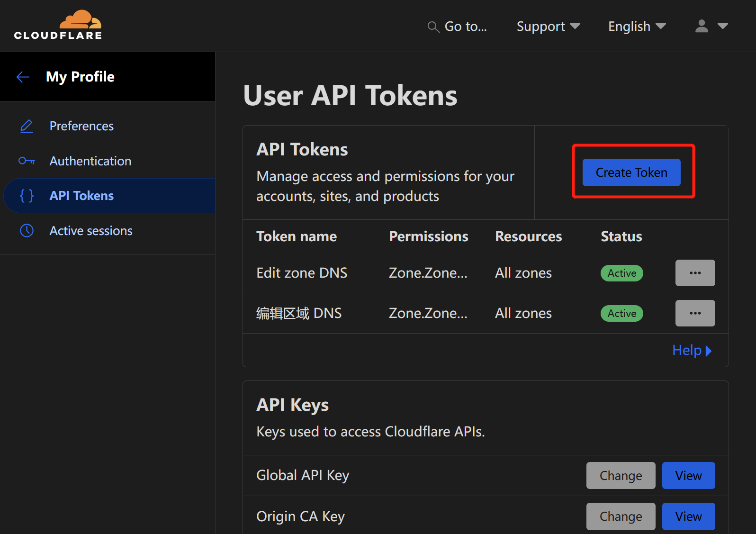Click All zones for 编辑区域 DNS

[523, 313]
